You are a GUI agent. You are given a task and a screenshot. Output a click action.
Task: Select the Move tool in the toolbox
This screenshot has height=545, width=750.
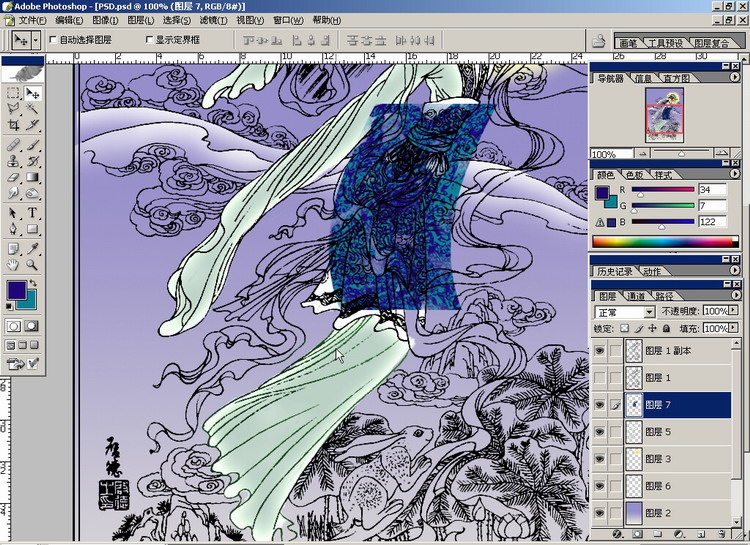point(33,93)
